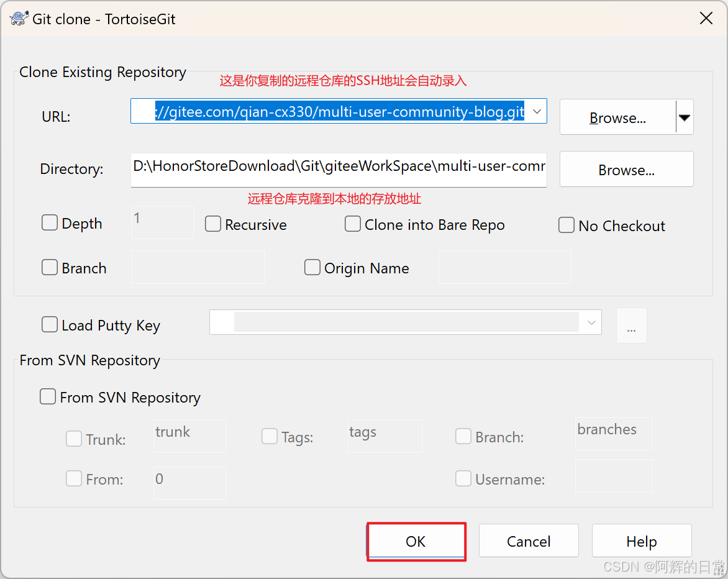Close the Git clone dialog

706,19
